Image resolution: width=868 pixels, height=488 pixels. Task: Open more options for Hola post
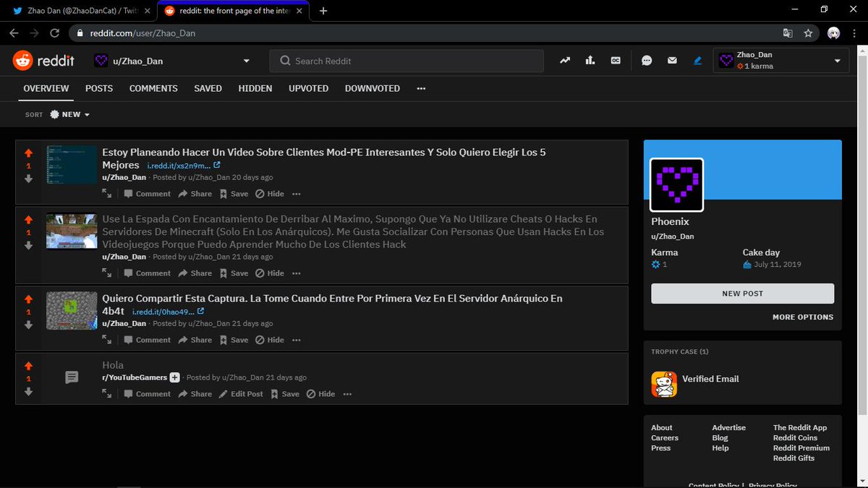pos(347,394)
